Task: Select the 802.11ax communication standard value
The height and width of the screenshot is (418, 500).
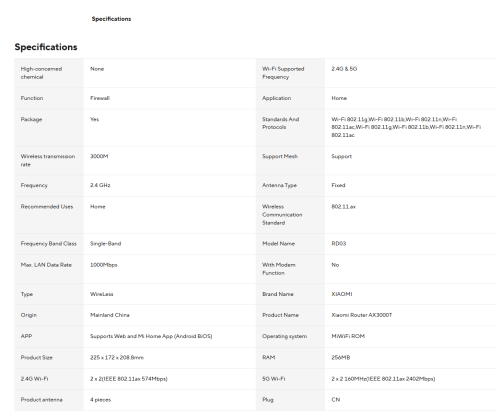Action: point(343,207)
